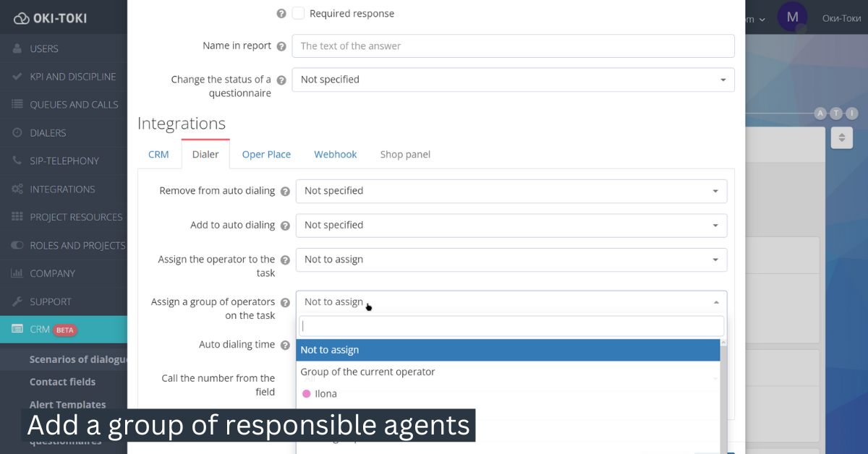868x454 pixels.
Task: Choose the highlighted Not to assign option
Action: [508, 350]
